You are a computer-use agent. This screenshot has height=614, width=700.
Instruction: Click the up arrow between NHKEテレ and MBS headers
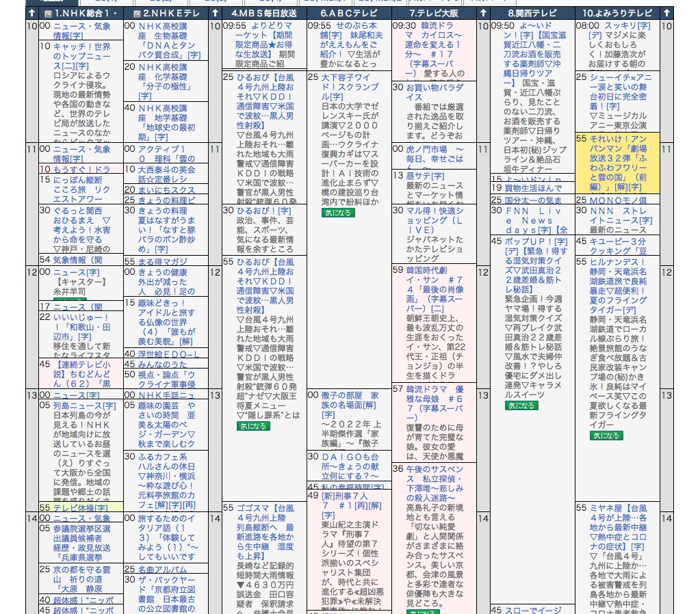pyautogui.click(x=215, y=13)
